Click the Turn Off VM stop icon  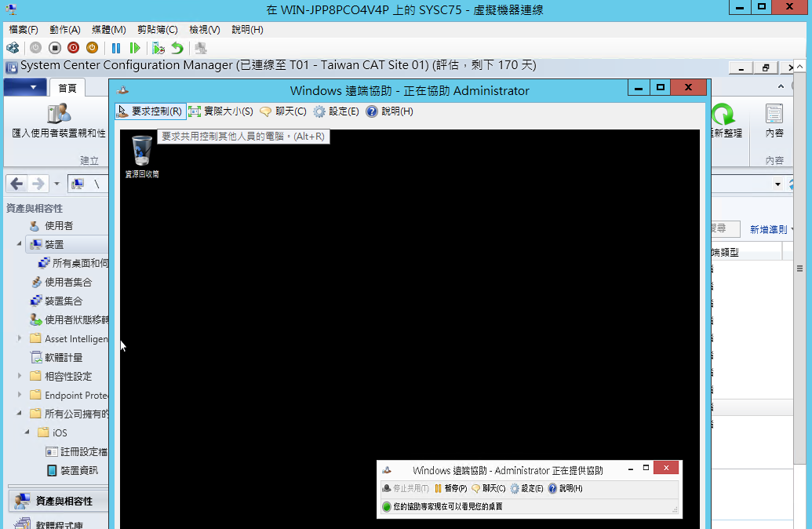click(x=54, y=48)
